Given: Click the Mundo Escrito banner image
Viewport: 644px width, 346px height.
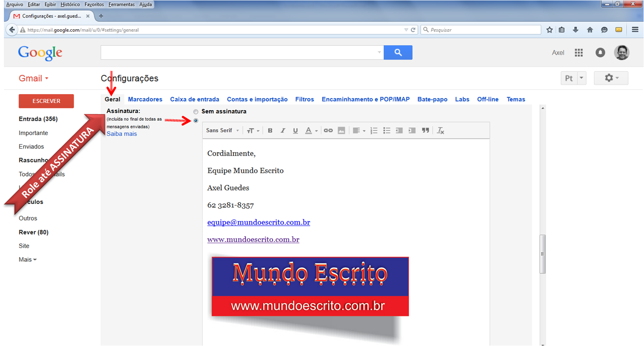Looking at the screenshot, I should pyautogui.click(x=310, y=286).
